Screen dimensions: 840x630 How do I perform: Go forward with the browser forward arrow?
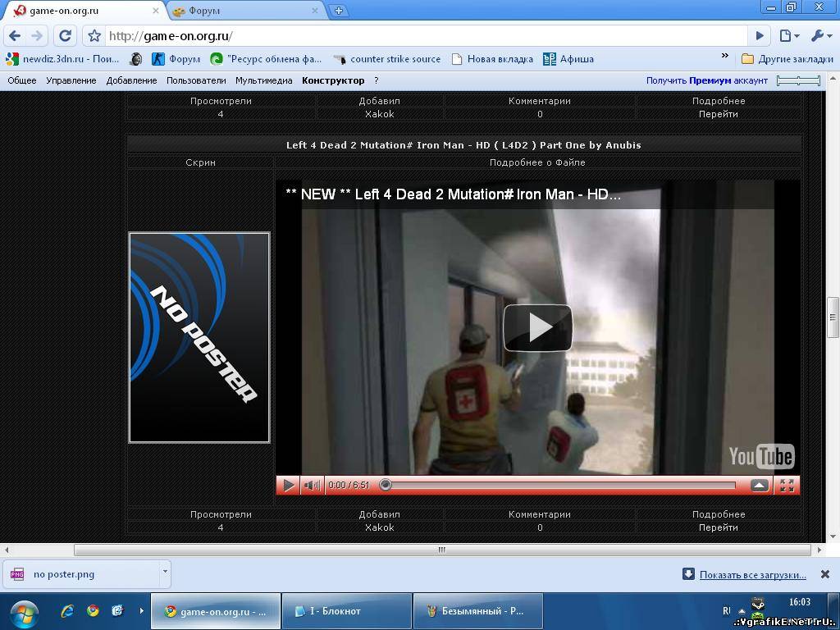pos(37,36)
